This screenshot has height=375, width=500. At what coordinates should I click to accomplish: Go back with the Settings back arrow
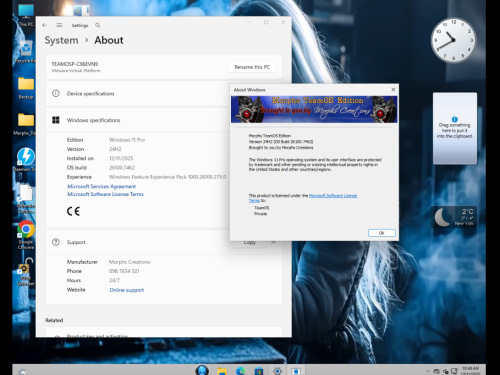[x=45, y=25]
